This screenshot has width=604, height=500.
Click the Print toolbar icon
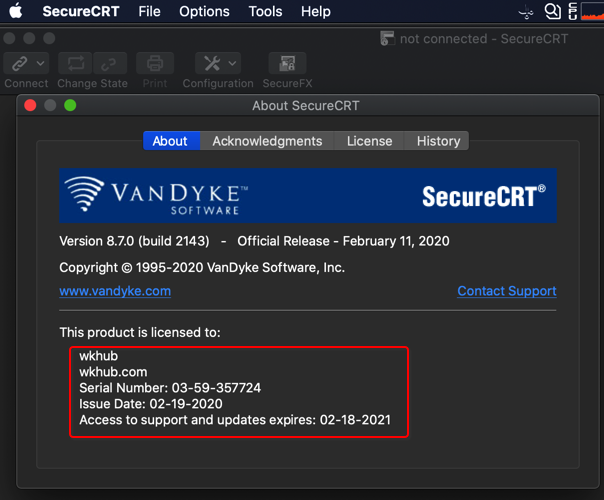coord(155,64)
